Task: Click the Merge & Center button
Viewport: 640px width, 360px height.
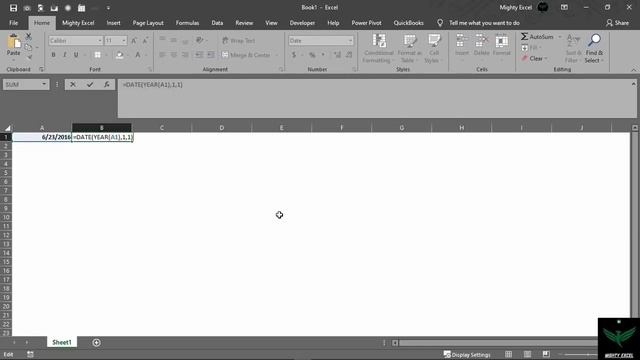Action: click(246, 55)
